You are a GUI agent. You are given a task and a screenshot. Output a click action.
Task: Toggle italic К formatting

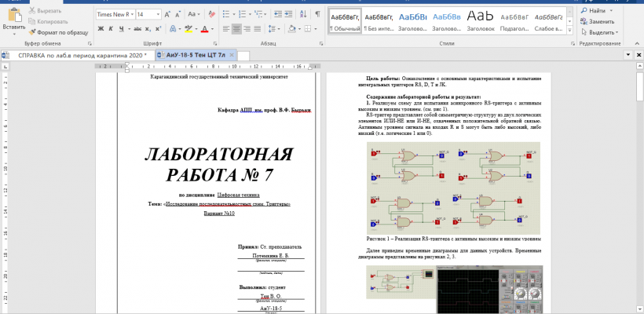coord(111,29)
